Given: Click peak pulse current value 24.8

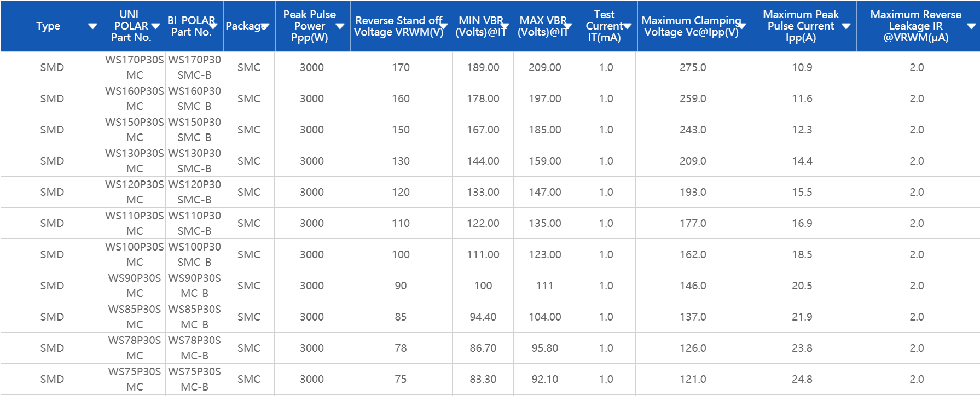Looking at the screenshot, I should 802,379.
